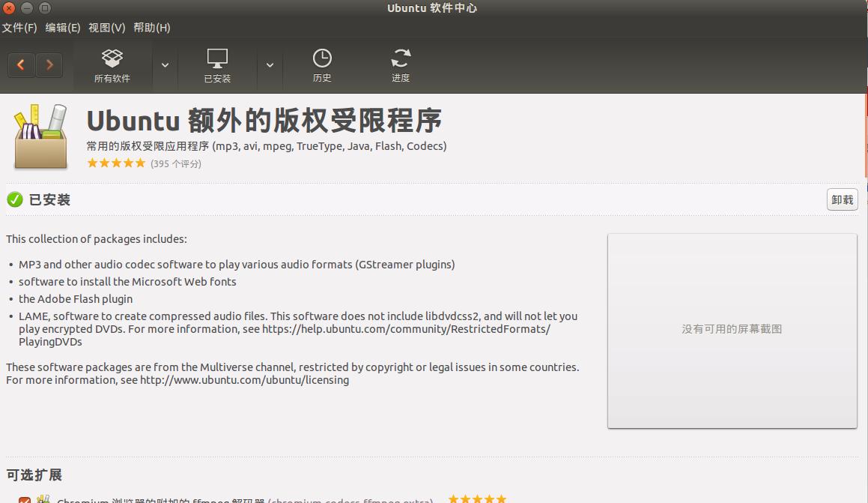Open the 帮助(H) menu
The height and width of the screenshot is (503, 868).
[152, 28]
